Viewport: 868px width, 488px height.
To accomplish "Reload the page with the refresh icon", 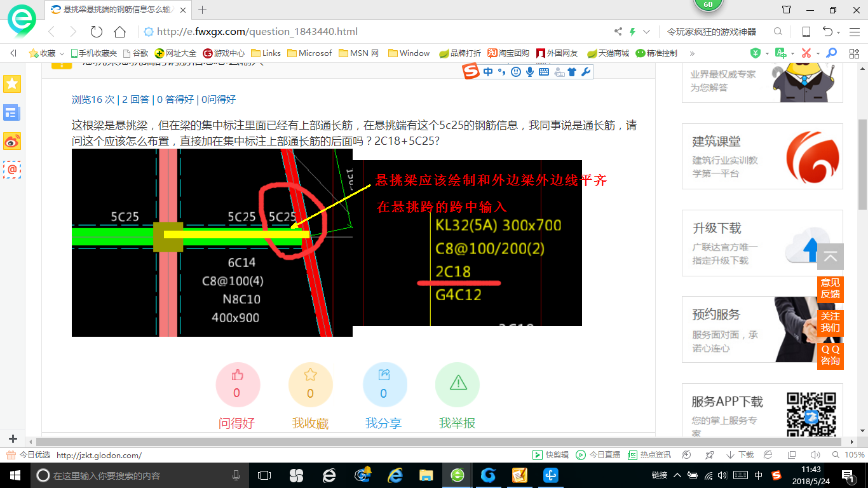I will pos(97,32).
